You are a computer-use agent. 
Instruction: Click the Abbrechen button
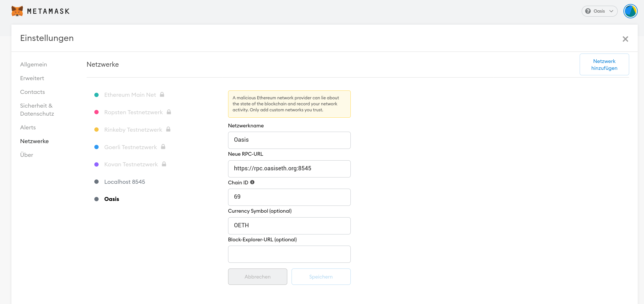tap(258, 277)
